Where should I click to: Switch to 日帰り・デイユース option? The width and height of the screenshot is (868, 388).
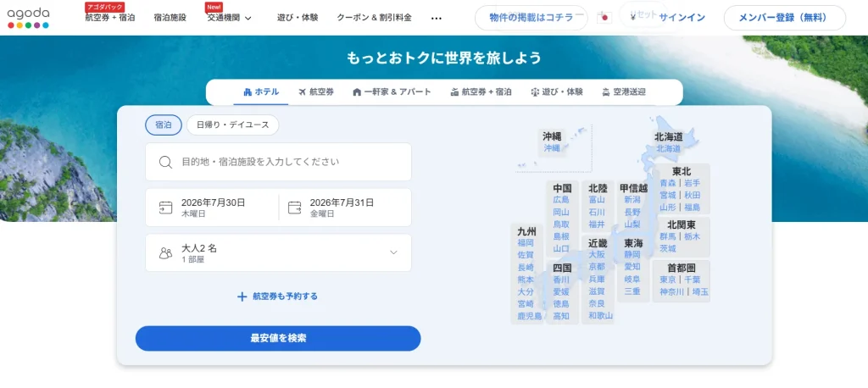pyautogui.click(x=232, y=125)
